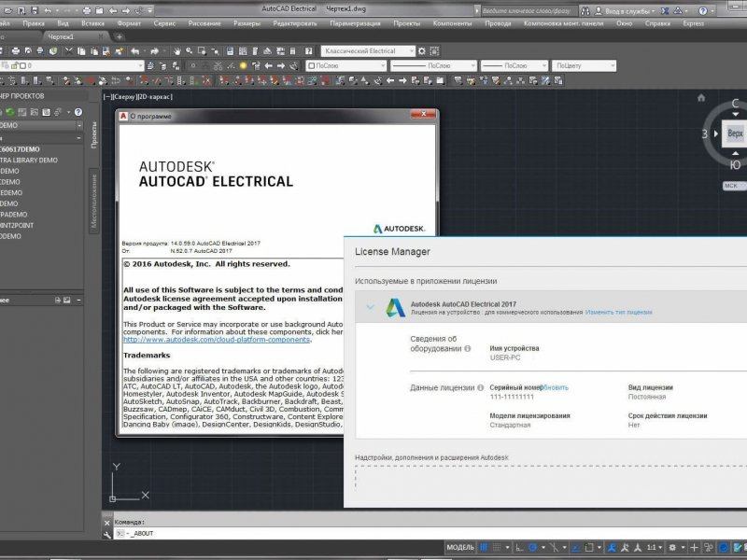Click the Cut scissors icon in toolbar
This screenshot has width=747, height=560.
(69, 51)
